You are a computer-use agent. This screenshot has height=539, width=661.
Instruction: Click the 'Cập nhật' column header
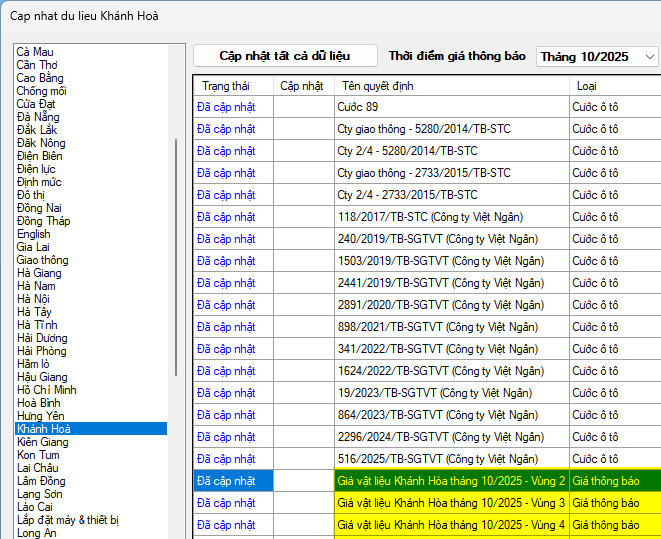(302, 86)
